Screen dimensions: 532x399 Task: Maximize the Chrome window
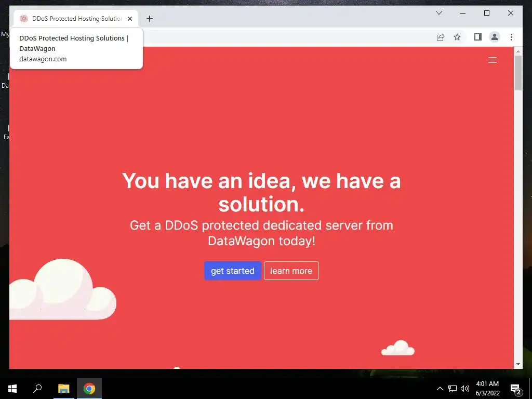[x=486, y=13]
